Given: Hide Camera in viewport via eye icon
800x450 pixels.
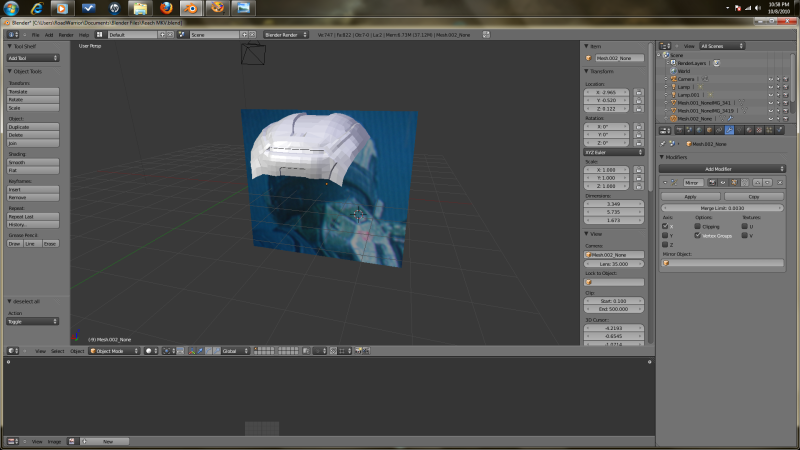Looking at the screenshot, I should coord(770,79).
